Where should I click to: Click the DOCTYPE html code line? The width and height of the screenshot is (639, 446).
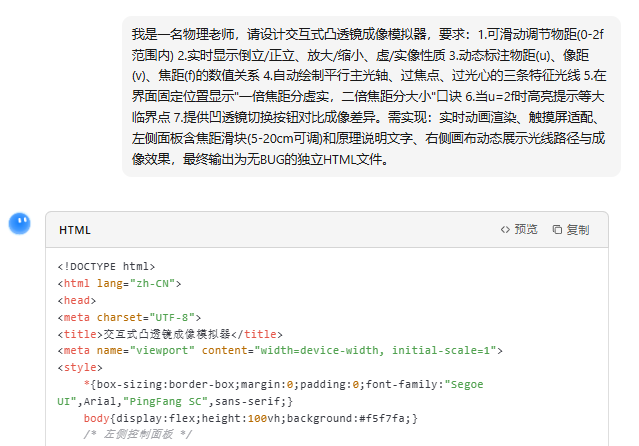coord(106,266)
